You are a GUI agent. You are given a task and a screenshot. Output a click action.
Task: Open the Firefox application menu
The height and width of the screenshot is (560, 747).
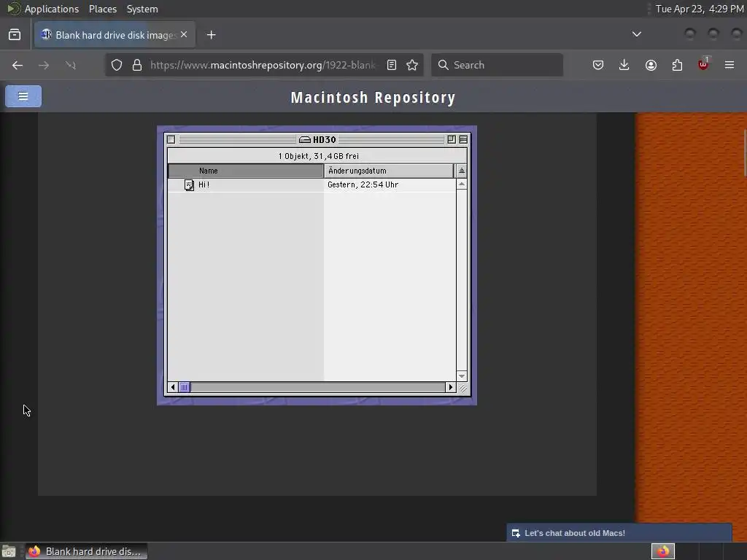729,65
